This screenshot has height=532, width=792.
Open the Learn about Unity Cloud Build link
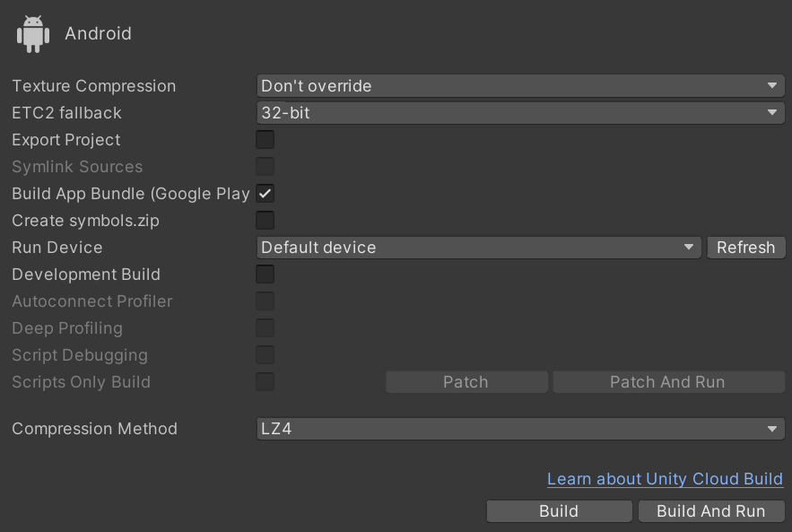tap(665, 479)
